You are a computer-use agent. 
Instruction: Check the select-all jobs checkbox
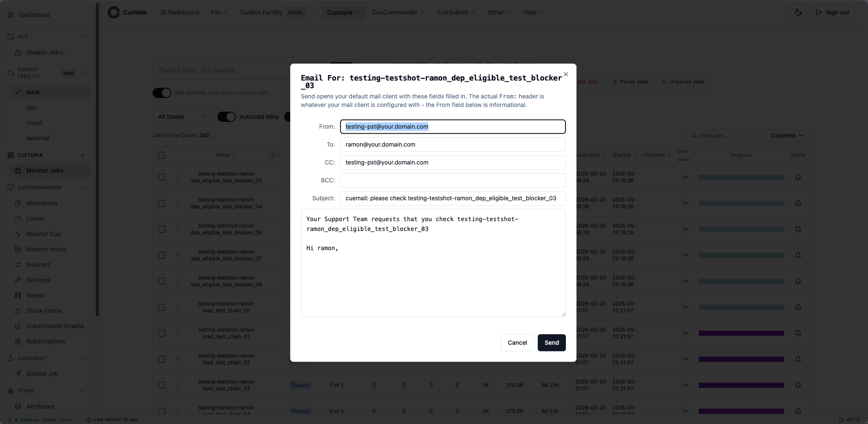pyautogui.click(x=161, y=155)
